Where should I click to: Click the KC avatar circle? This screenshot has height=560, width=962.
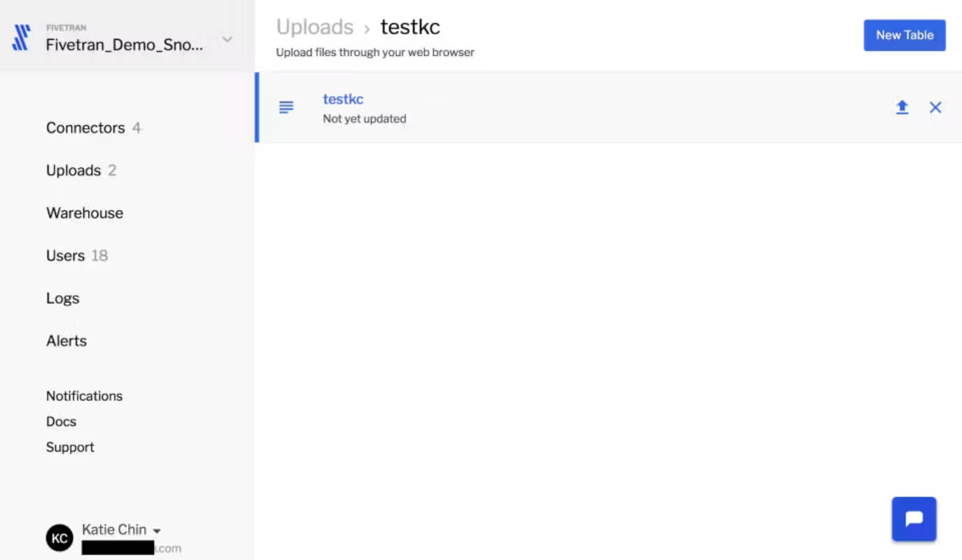[60, 538]
